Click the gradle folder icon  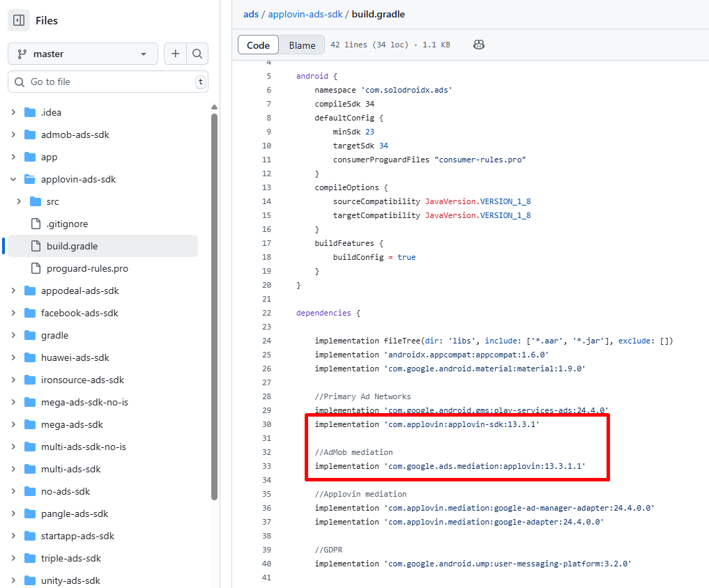pos(30,335)
